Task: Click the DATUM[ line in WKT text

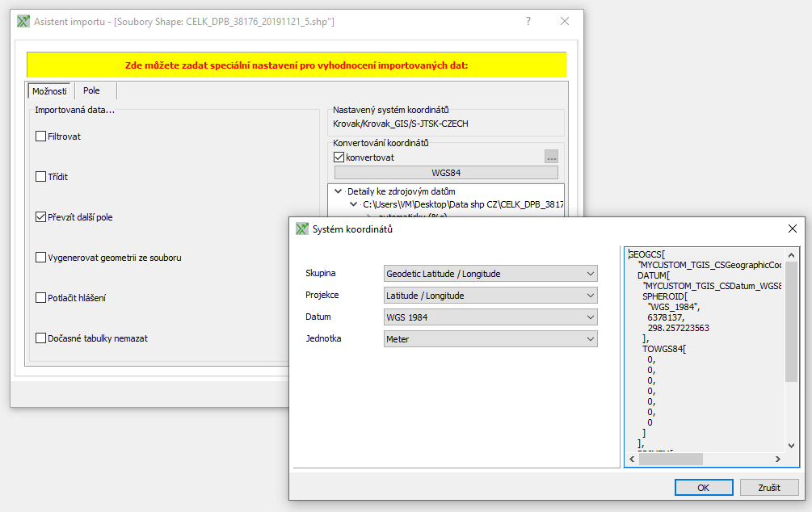Action: (654, 275)
